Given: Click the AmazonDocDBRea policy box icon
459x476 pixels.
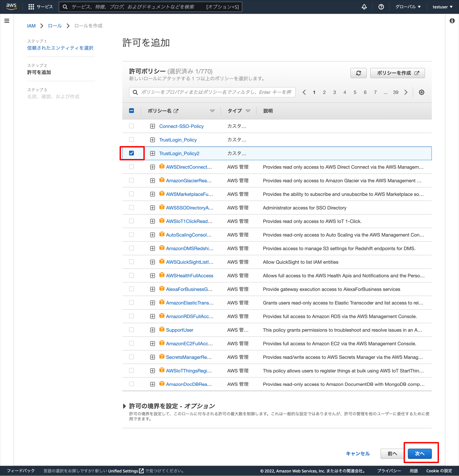Looking at the screenshot, I should (162, 384).
